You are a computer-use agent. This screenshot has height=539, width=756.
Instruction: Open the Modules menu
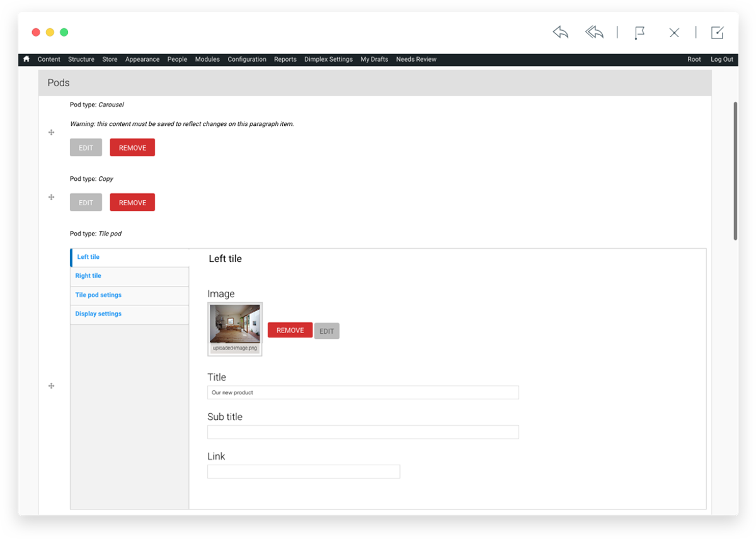(x=207, y=59)
